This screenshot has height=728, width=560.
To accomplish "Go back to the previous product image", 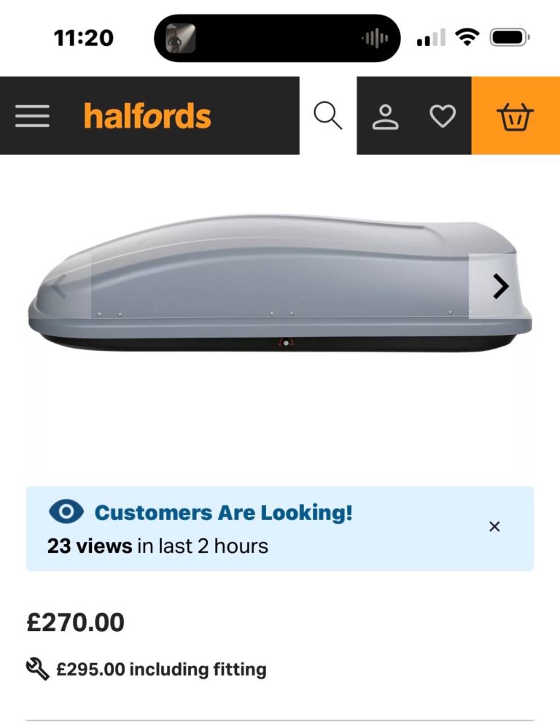I will (61, 287).
